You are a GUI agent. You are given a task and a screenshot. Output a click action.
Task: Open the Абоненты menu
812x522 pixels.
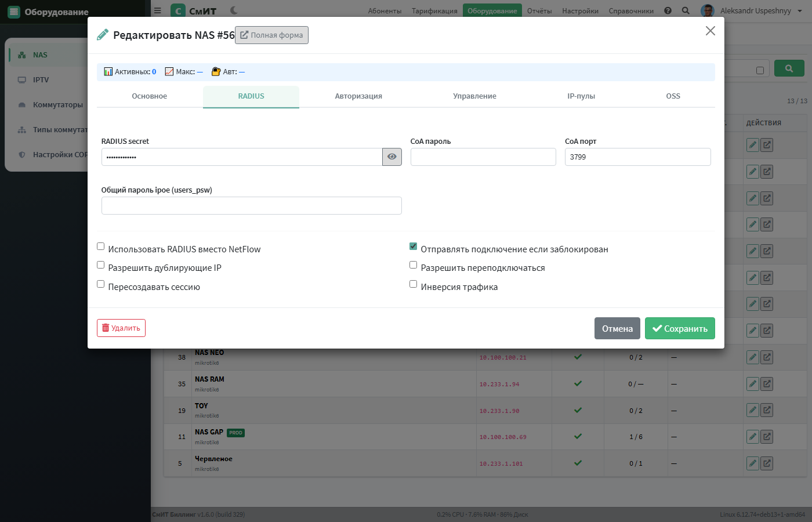tap(385, 11)
